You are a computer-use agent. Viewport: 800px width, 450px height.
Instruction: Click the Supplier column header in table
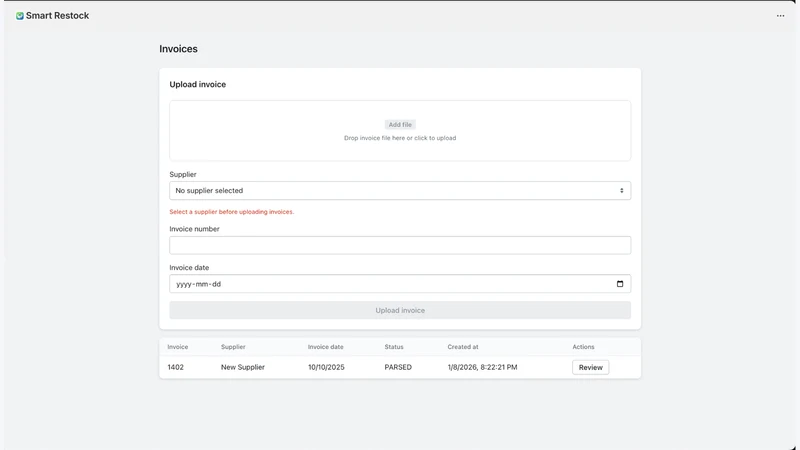pos(233,347)
